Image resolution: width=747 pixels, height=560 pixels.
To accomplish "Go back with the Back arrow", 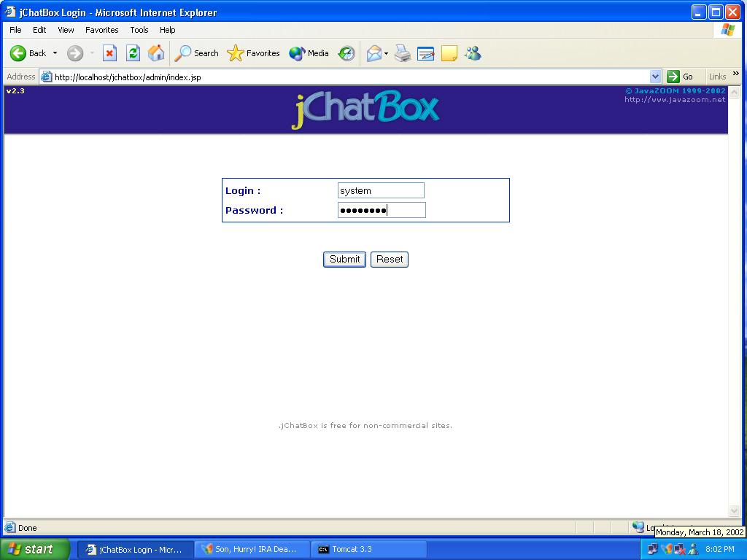I will point(28,53).
